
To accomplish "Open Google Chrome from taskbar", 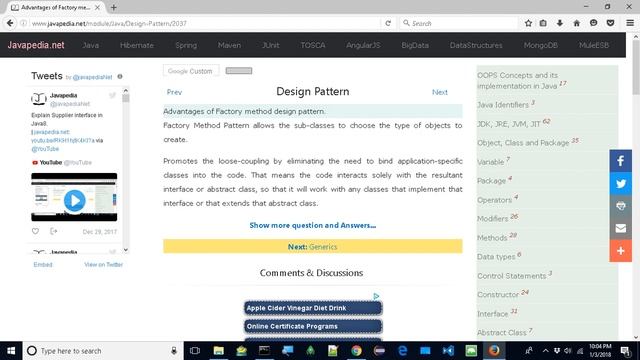I will click(356, 351).
